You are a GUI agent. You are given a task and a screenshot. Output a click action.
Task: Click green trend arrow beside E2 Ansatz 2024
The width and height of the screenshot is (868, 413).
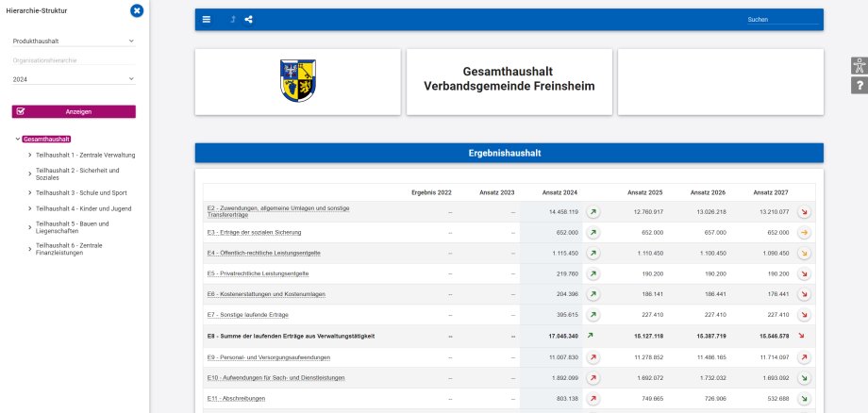(593, 212)
